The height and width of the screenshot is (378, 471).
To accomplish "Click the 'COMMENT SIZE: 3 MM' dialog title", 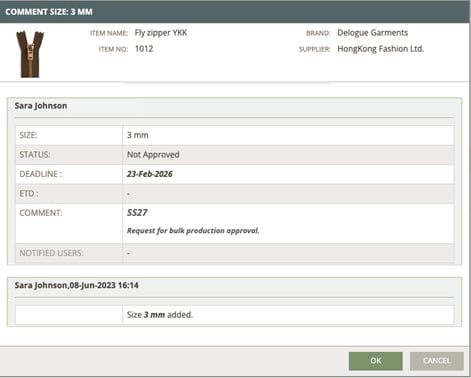I will [49, 12].
